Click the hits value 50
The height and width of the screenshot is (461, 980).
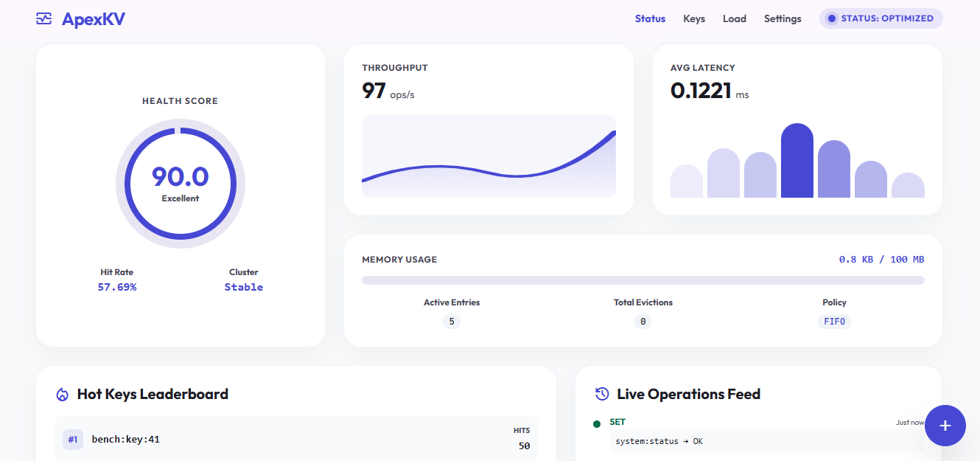tap(524, 446)
